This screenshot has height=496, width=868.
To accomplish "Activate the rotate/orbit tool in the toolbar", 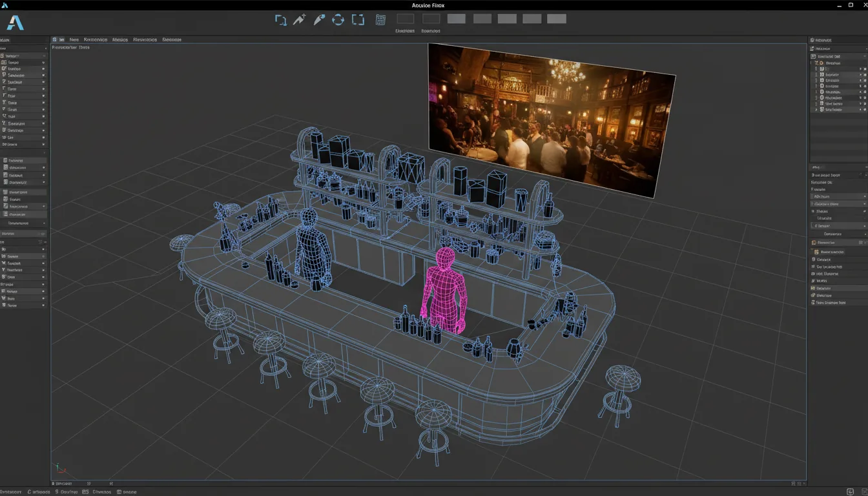I will point(338,19).
